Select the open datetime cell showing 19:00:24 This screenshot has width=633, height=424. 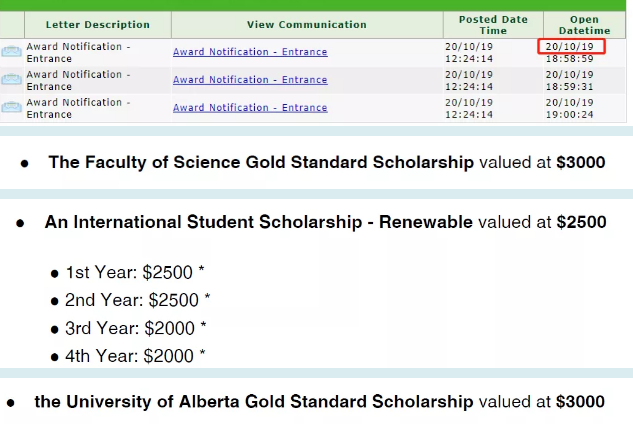pyautogui.click(x=570, y=114)
